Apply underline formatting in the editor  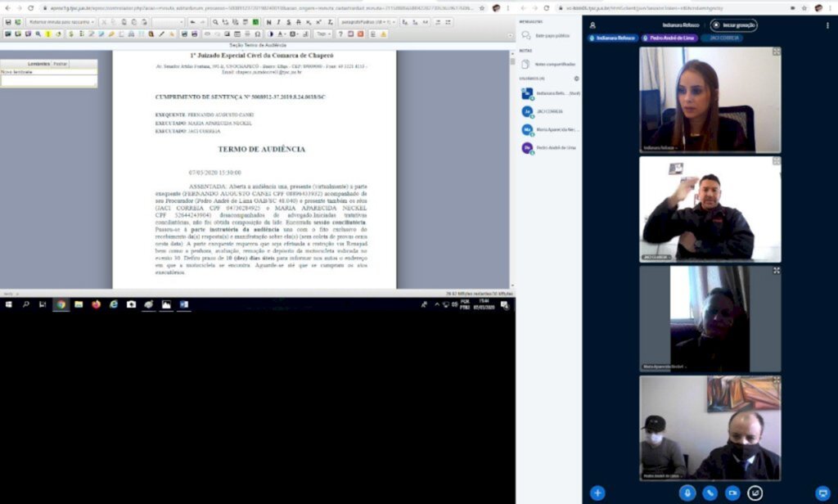click(289, 22)
